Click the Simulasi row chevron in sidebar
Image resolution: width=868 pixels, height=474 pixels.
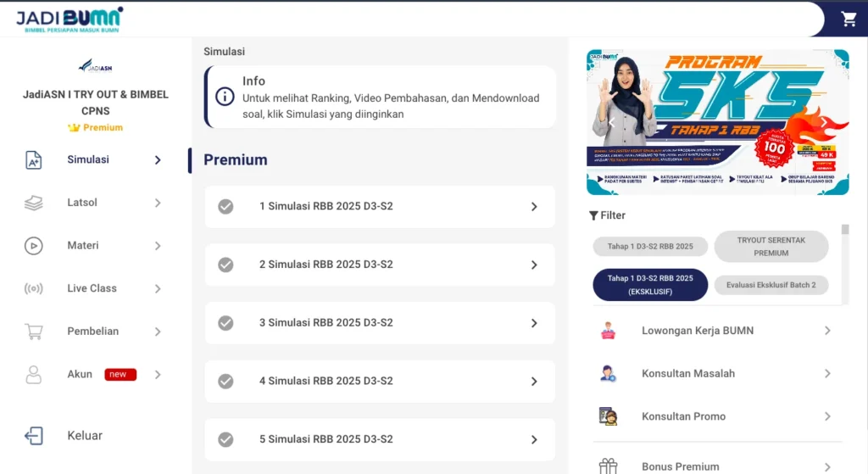tap(158, 160)
